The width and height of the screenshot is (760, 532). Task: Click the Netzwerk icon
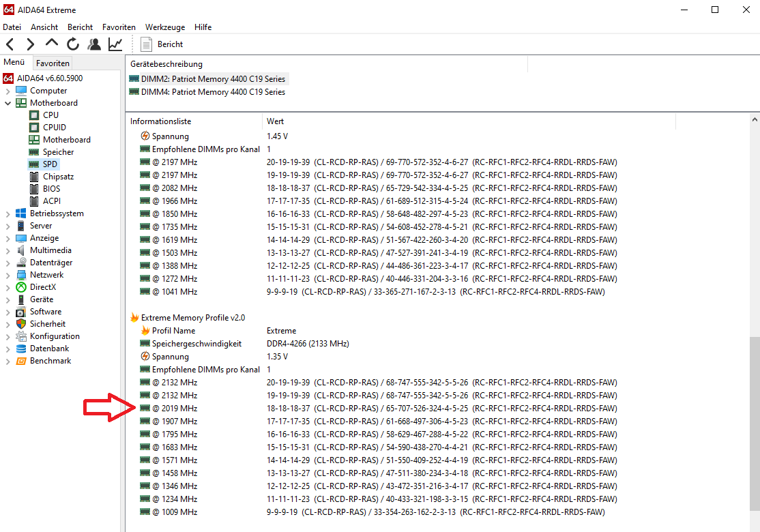(21, 275)
